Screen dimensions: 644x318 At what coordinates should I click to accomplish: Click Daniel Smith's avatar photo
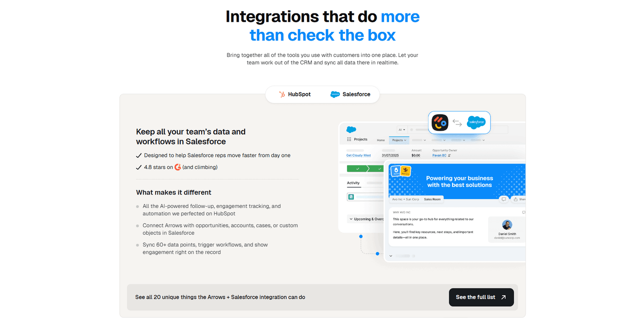point(507,225)
